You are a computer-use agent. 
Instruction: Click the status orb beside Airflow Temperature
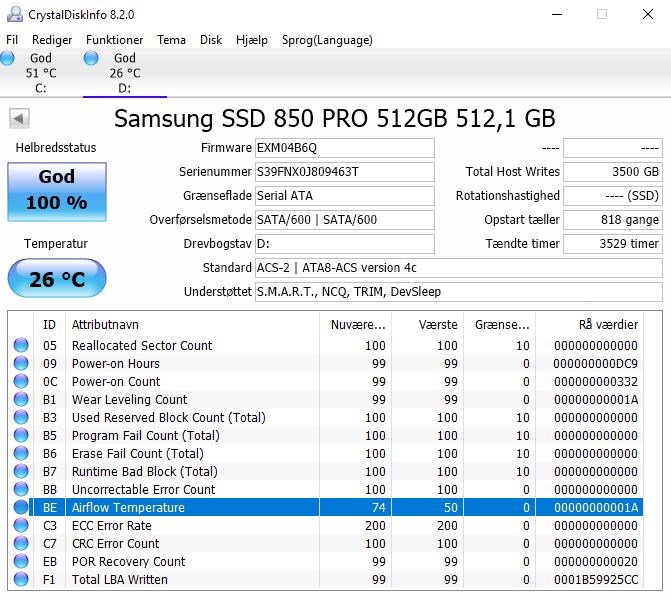coord(21,507)
